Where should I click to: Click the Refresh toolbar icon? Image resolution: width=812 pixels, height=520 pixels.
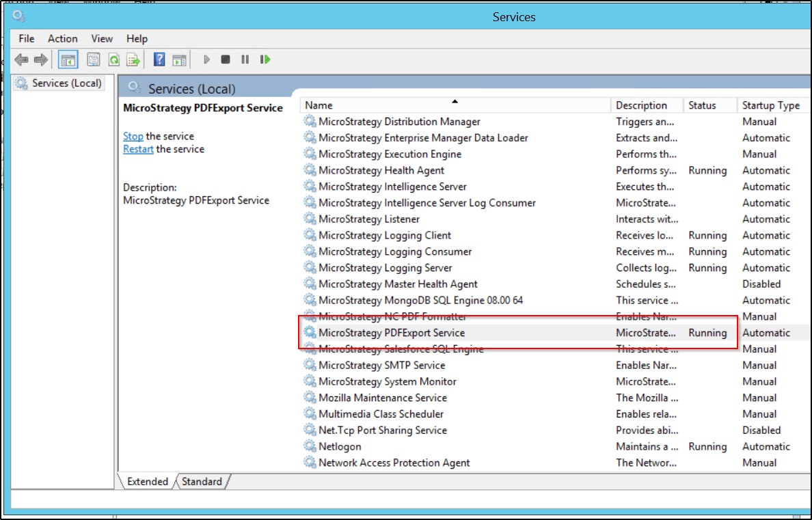[x=114, y=59]
